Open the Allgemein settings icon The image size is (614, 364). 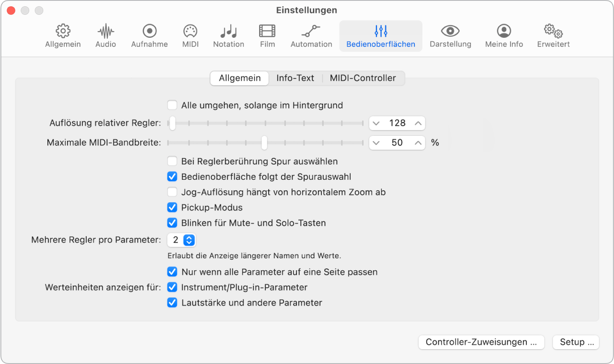pyautogui.click(x=63, y=35)
